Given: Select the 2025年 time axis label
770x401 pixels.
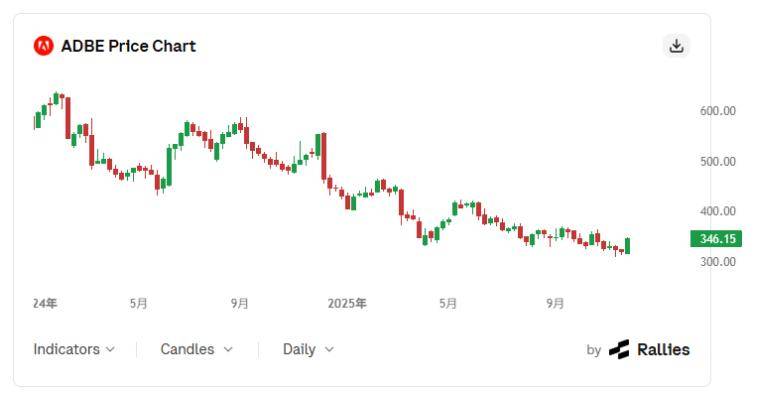Looking at the screenshot, I should point(347,303).
